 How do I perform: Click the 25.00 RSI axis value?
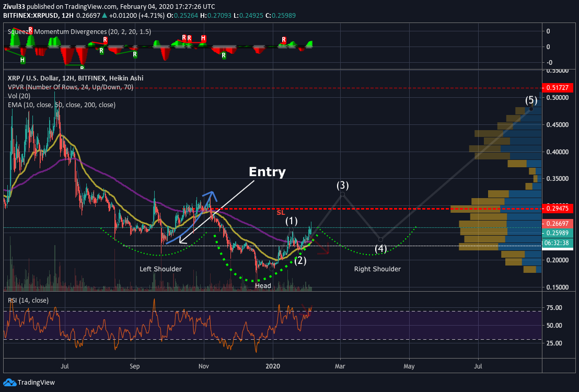[554, 343]
